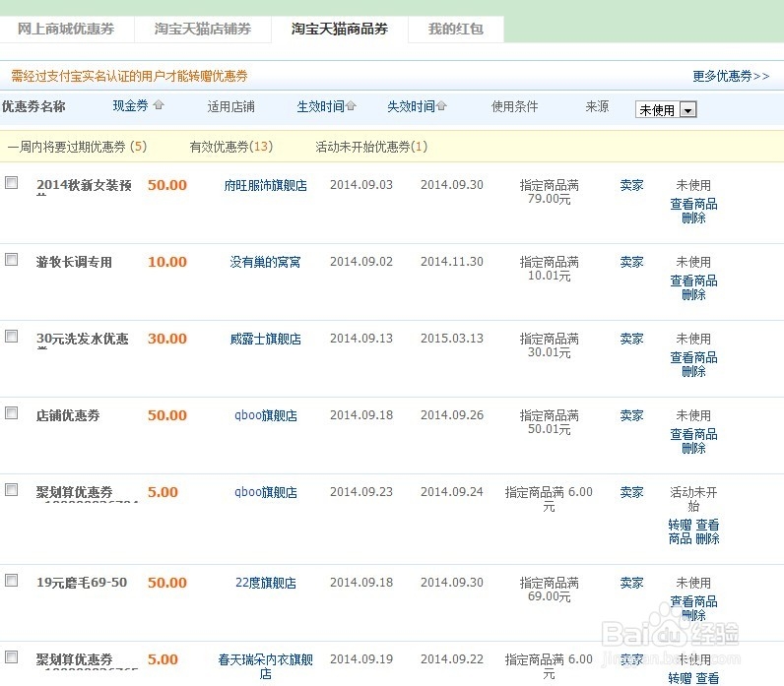Screen dimensions: 784x686
Task: Filter by 一周内将要过期优惠券 (5)
Action: pyautogui.click(x=77, y=147)
